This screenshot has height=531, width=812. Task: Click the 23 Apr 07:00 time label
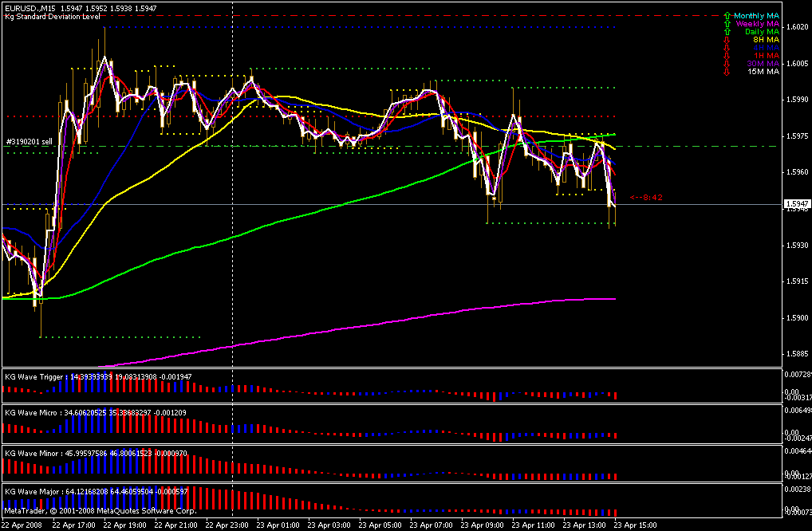pyautogui.click(x=432, y=525)
